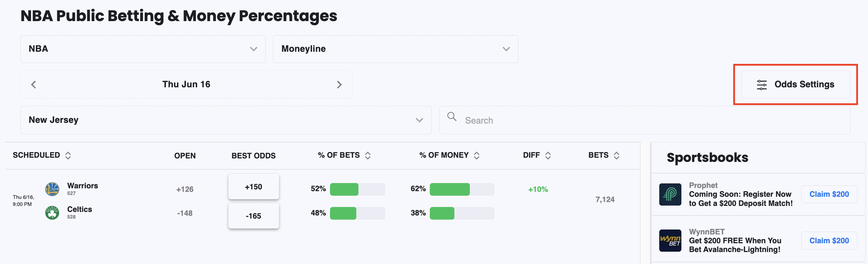Go to next date with right arrow
The width and height of the screenshot is (868, 264).
[339, 84]
